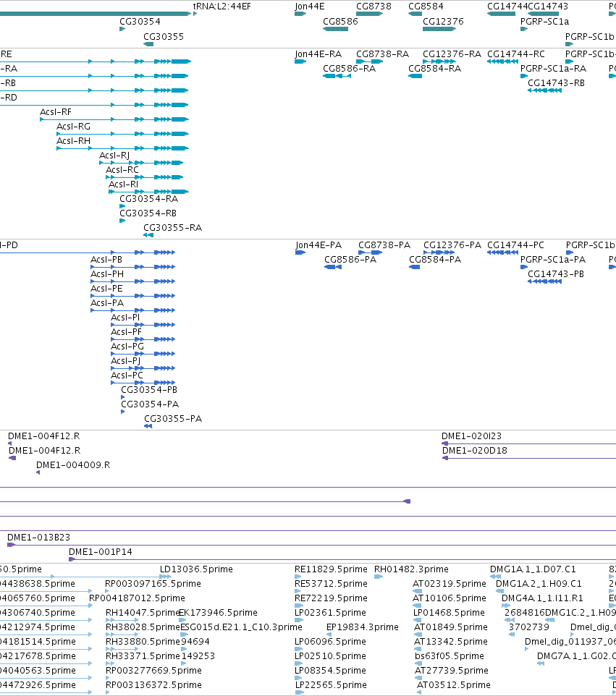This screenshot has height=696, width=616.
Task: Select the CG8586 gene label
Action: pos(340,21)
